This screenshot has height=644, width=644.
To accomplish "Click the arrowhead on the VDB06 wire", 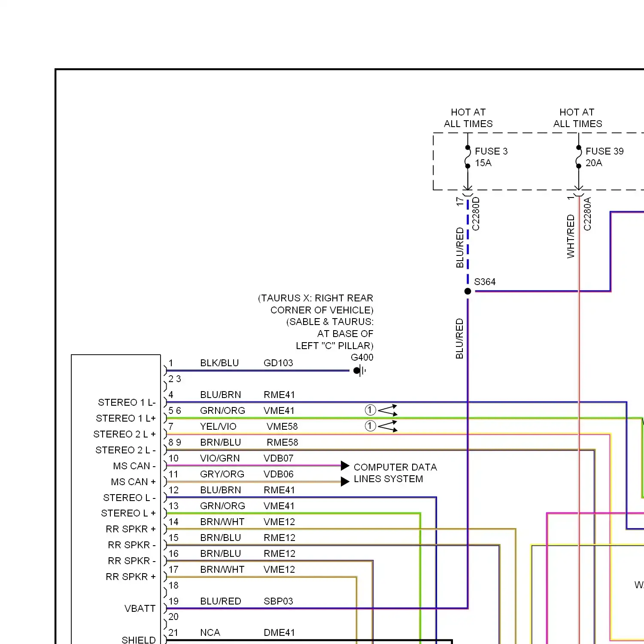I will [345, 482].
